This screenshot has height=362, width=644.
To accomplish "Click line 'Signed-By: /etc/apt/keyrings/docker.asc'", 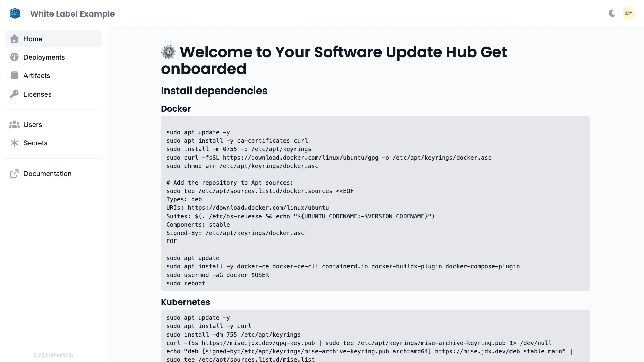I will 235,233.
